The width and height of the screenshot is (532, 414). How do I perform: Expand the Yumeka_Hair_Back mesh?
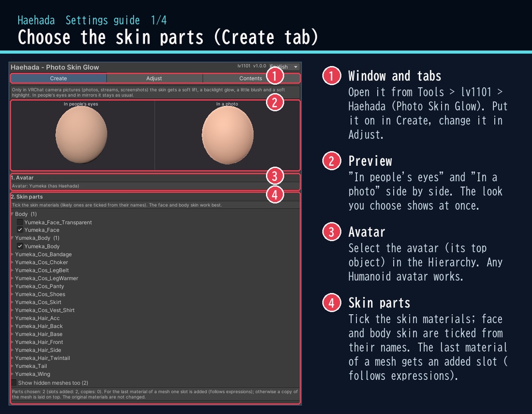tap(12, 326)
